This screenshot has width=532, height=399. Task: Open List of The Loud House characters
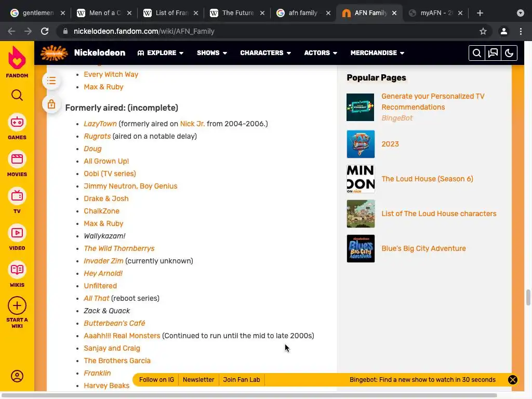point(438,214)
